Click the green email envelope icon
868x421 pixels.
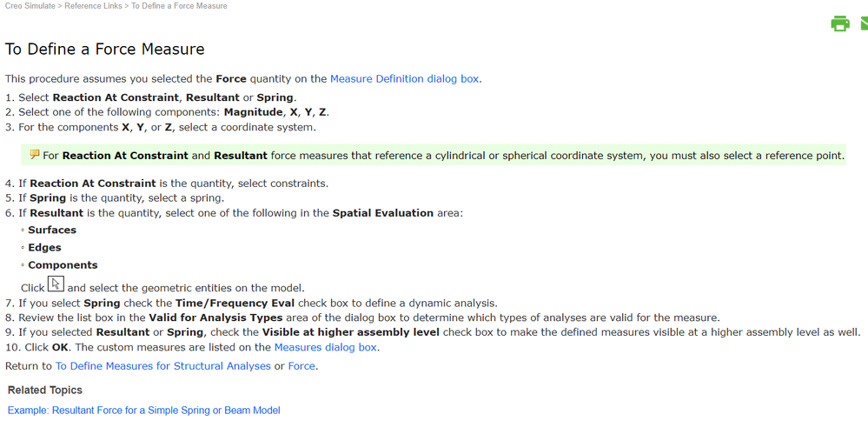pos(864,23)
